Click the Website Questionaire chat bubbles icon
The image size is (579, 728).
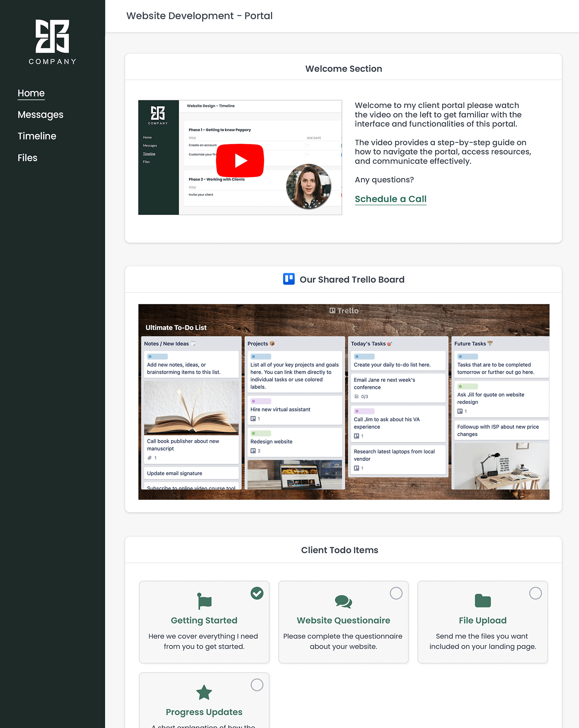click(x=343, y=602)
